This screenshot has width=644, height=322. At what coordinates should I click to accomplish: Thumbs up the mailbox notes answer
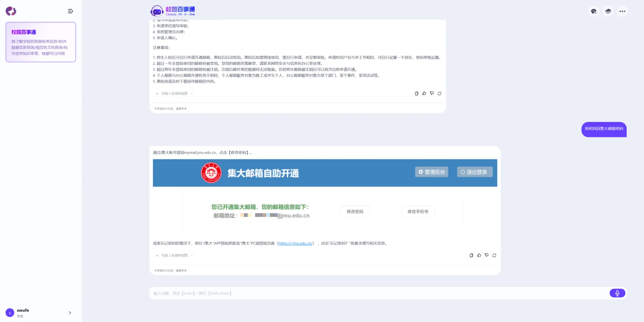(424, 93)
